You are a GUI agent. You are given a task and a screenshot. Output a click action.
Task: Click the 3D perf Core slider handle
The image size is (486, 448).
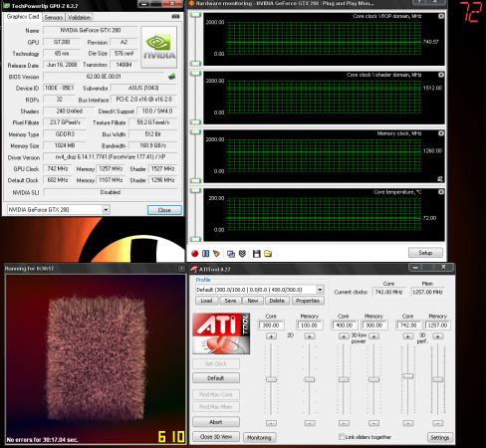coord(408,376)
